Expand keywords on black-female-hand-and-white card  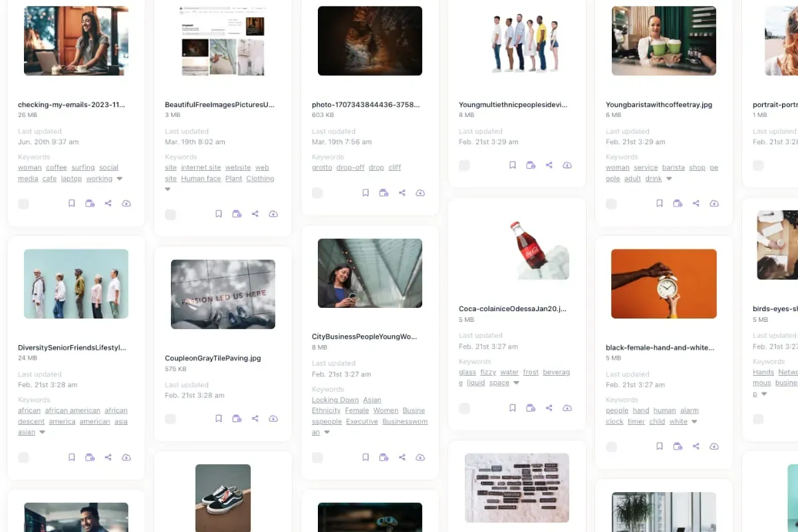[x=694, y=422]
